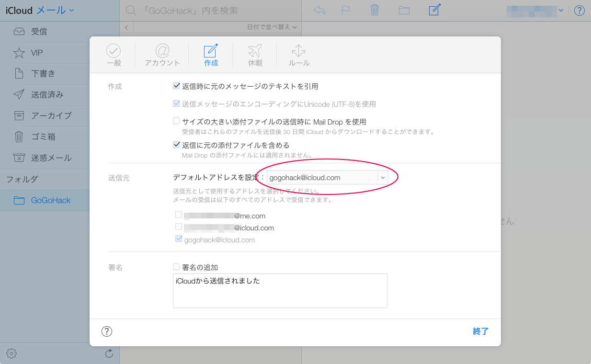Click the search magnifier icon

click(130, 10)
